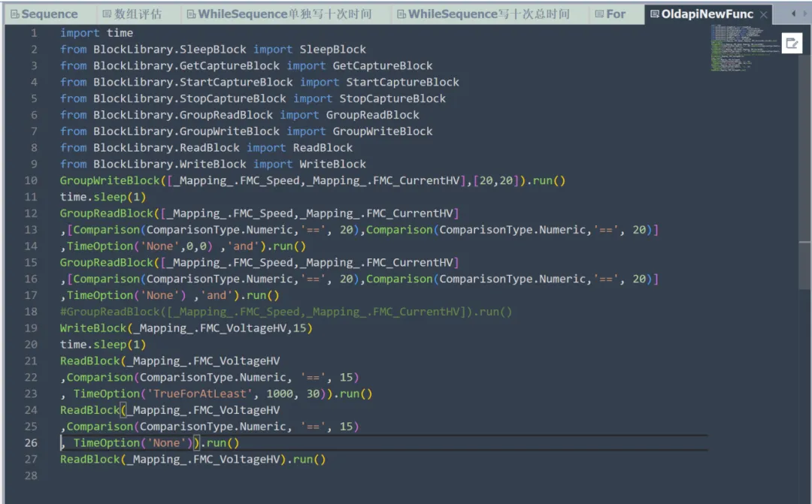Select the WhileSequence单独写十次时间 tab
Image resolution: width=812 pixels, height=504 pixels.
(279, 14)
